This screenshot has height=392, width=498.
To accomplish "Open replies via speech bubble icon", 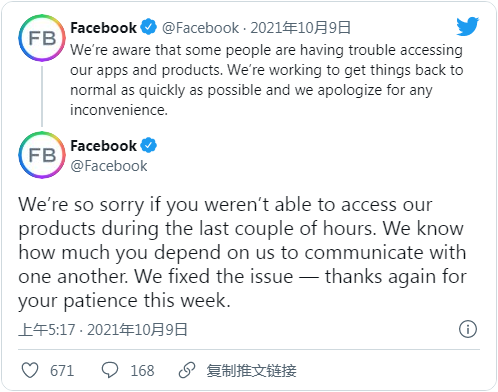I will [x=110, y=370].
